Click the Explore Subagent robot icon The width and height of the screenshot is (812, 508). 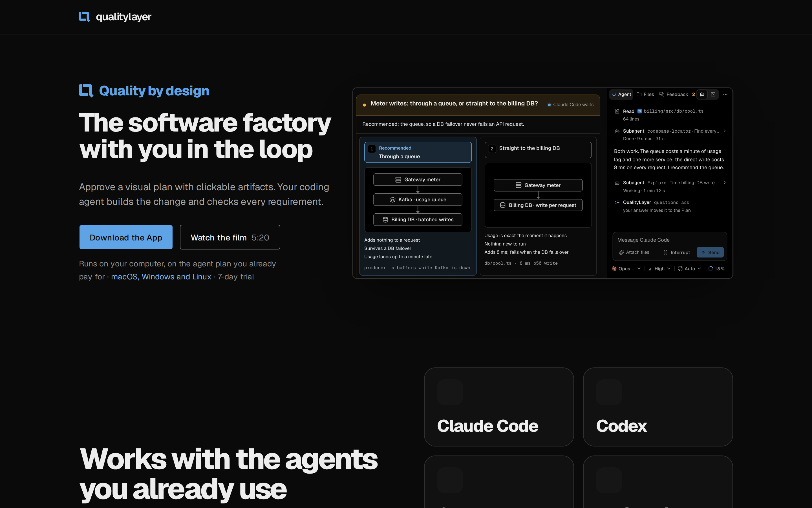[x=617, y=183]
